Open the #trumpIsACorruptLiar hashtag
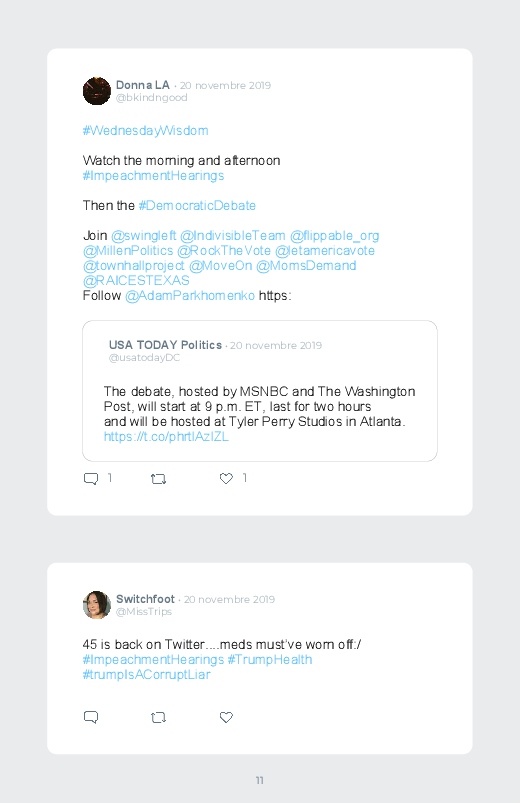The height and width of the screenshot is (803, 520). [x=147, y=674]
